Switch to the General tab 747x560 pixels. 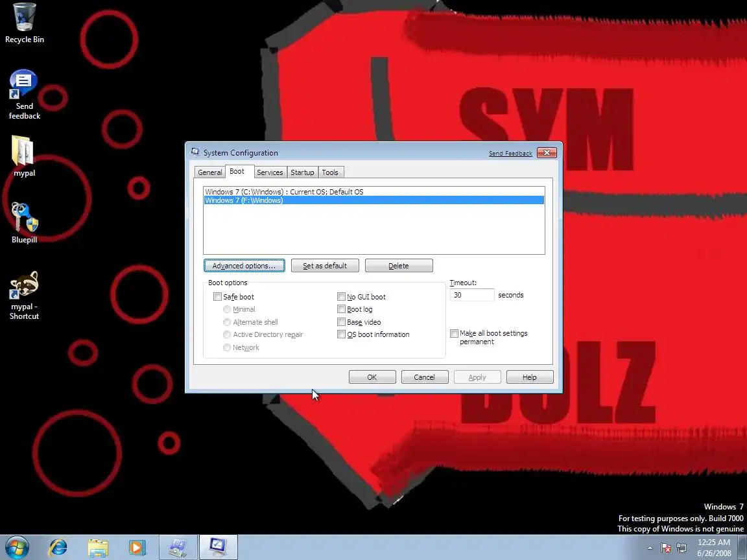click(209, 172)
